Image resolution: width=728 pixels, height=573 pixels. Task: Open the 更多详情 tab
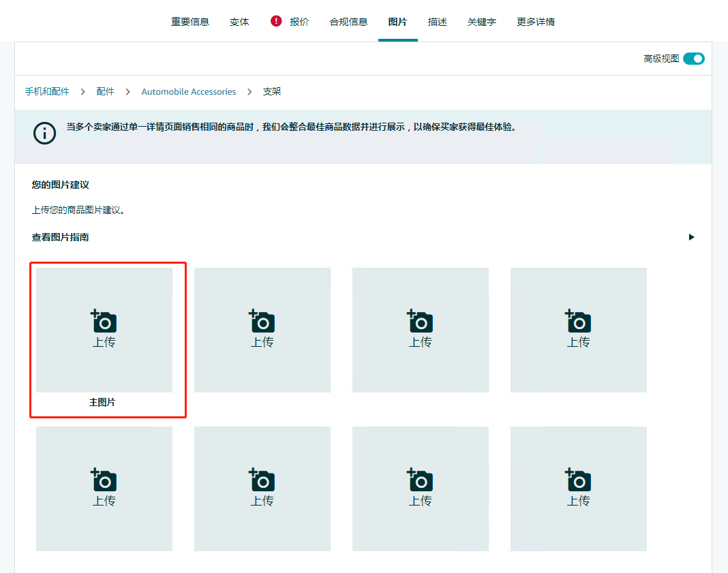click(x=535, y=22)
